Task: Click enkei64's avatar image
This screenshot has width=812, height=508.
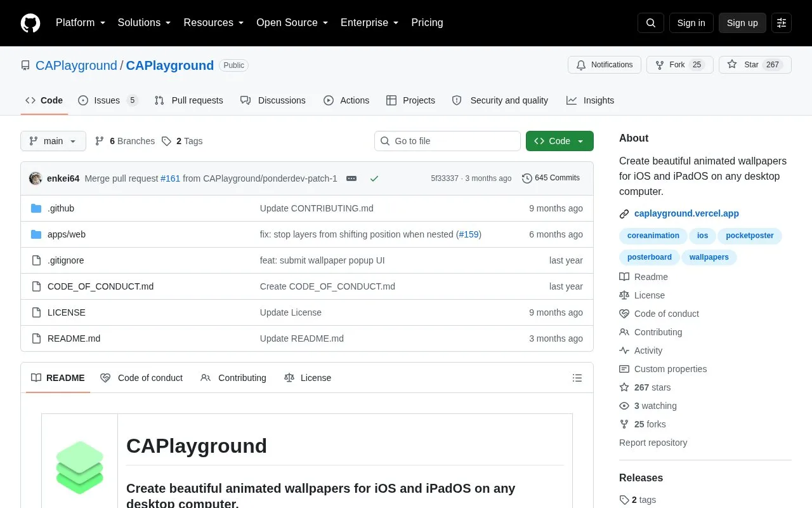Action: coord(36,178)
